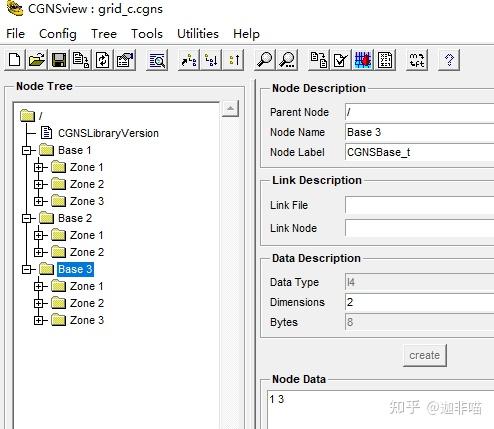Expand Zone 3 under Base 3
Image resolution: width=494 pixels, height=429 pixels.
[x=39, y=320]
